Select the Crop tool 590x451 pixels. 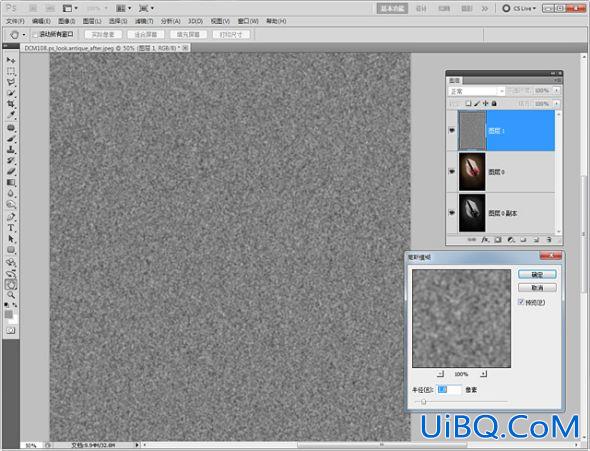pos(11,104)
